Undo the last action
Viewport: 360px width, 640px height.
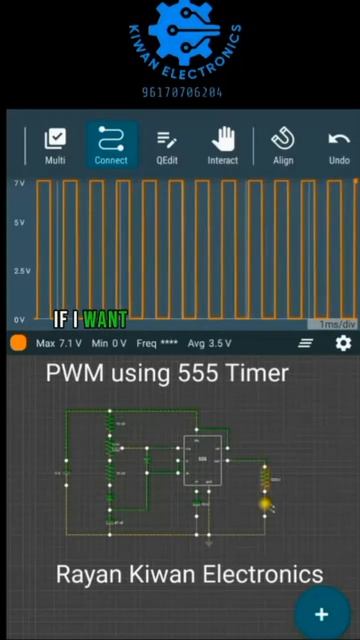point(339,147)
